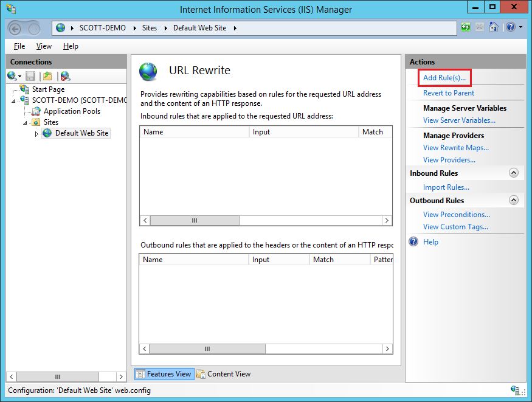
Task: Collapse the Sites tree node
Action: click(x=25, y=123)
